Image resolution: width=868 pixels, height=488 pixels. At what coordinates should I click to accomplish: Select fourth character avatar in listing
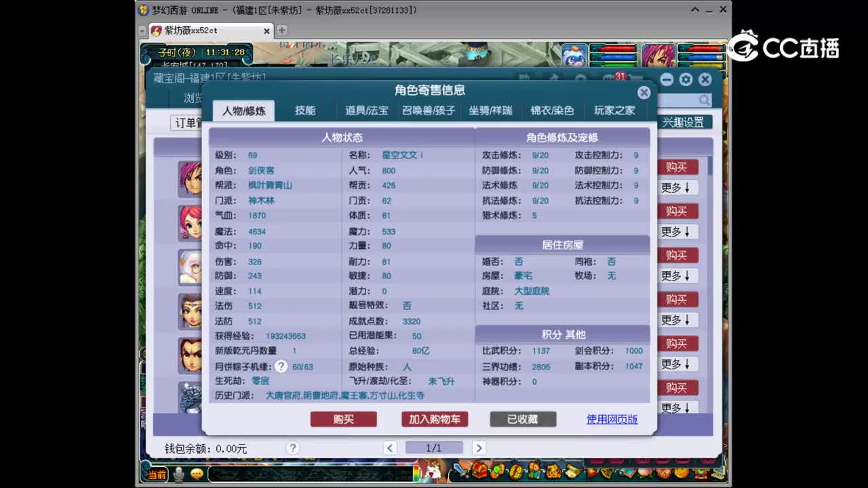click(x=191, y=310)
